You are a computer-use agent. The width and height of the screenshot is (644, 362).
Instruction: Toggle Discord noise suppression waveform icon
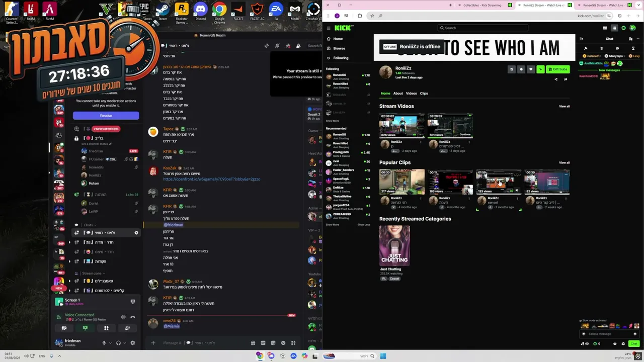click(x=124, y=317)
